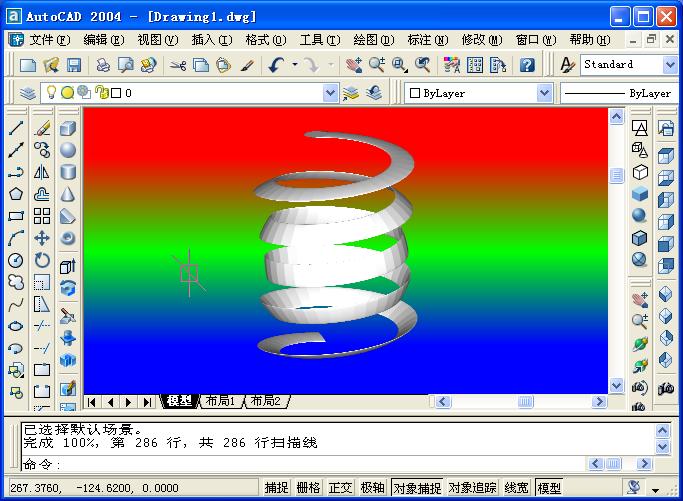
Task: Click the Undo arrow icon
Action: coord(276,65)
